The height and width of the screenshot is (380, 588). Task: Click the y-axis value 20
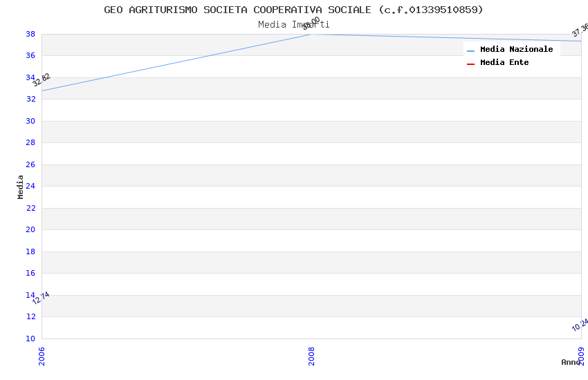point(30,229)
